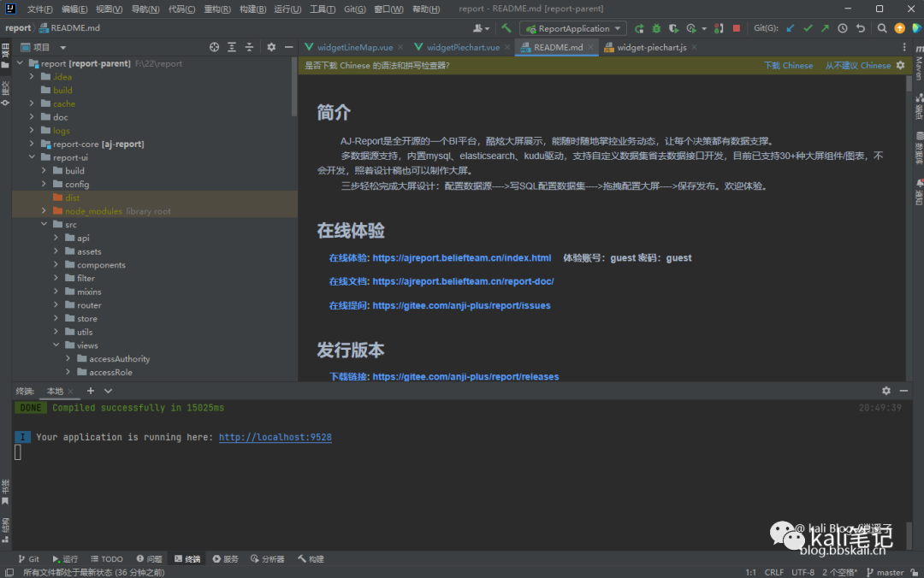
Task: Click Collapse All icon in project panel
Action: [249, 47]
